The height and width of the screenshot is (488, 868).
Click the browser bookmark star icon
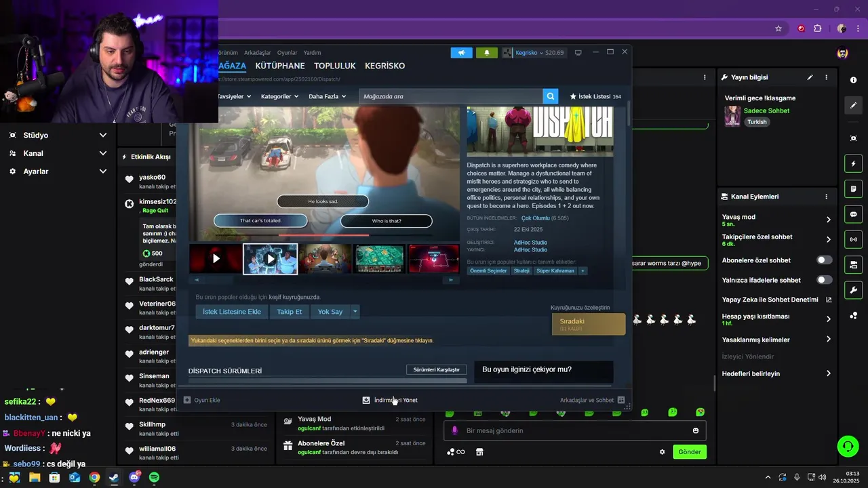pyautogui.click(x=778, y=28)
